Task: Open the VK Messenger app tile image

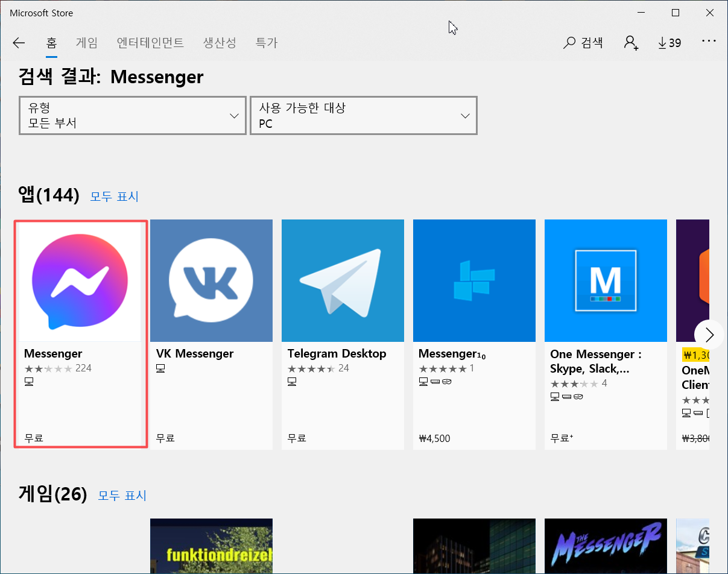Action: [x=211, y=280]
